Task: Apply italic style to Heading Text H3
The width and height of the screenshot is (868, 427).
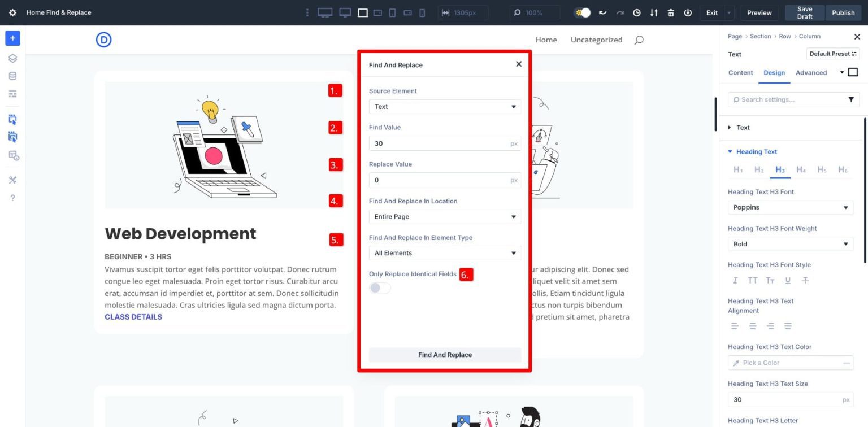Action: (735, 280)
